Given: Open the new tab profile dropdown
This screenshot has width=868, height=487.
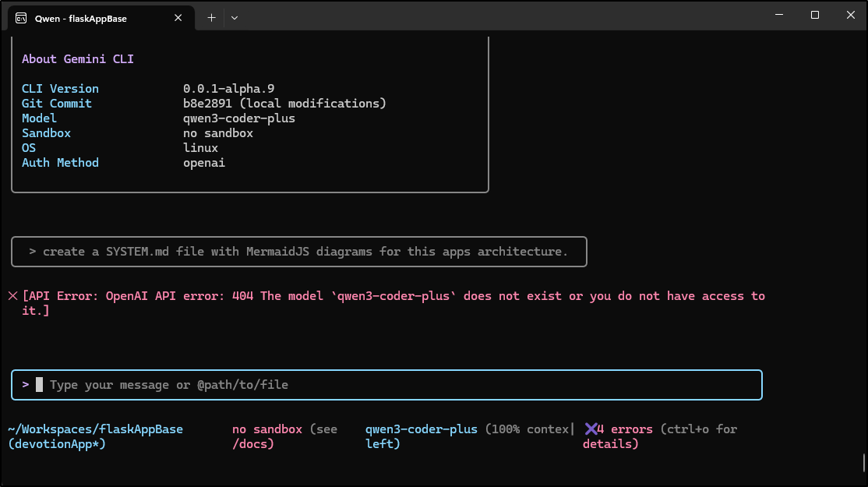Looking at the screenshot, I should [235, 18].
